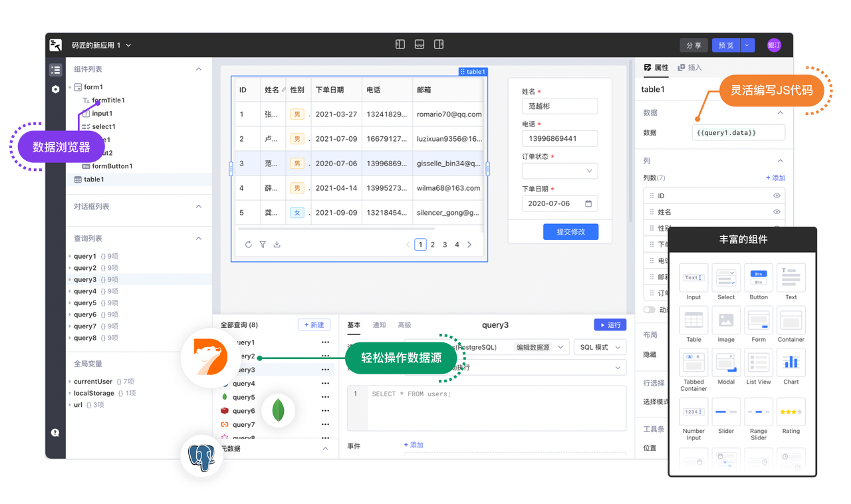Open the 码匠的新应用 1 app name dropdown
The height and width of the screenshot is (504, 851).
pyautogui.click(x=101, y=45)
